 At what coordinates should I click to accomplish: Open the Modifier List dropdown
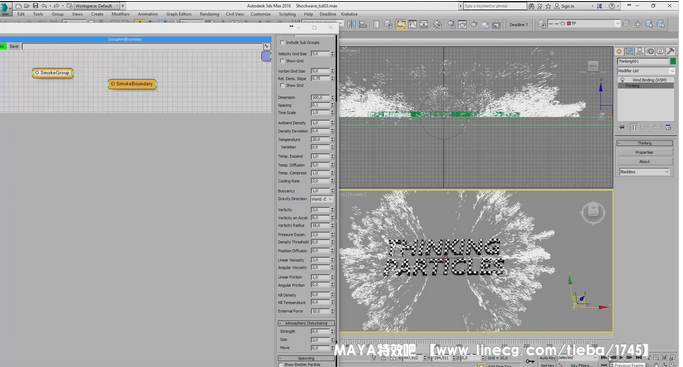pos(646,71)
